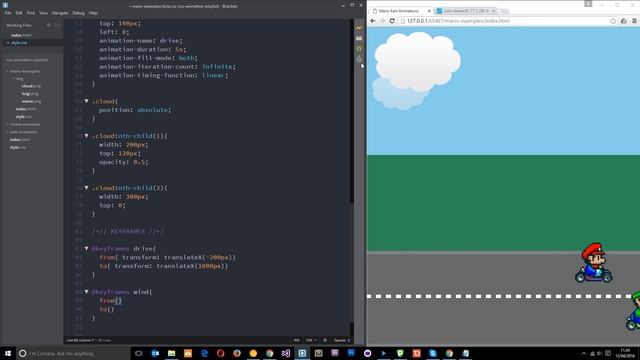
Task: Collapse the .cloud rule fold arrow
Action: tap(86, 101)
